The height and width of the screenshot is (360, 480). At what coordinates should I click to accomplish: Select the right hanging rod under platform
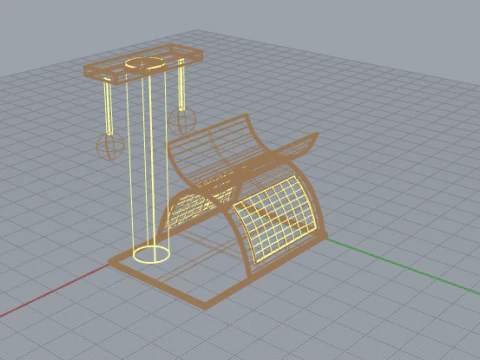point(181,85)
